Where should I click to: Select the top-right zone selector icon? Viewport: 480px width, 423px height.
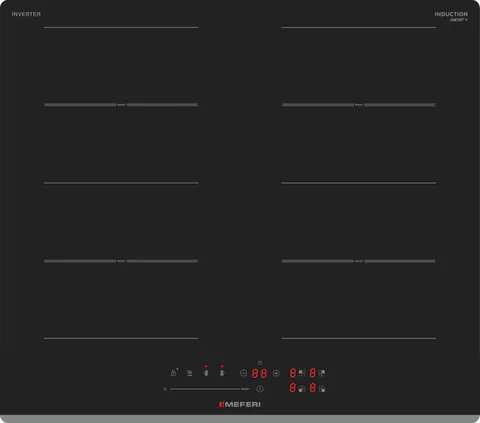tap(322, 373)
